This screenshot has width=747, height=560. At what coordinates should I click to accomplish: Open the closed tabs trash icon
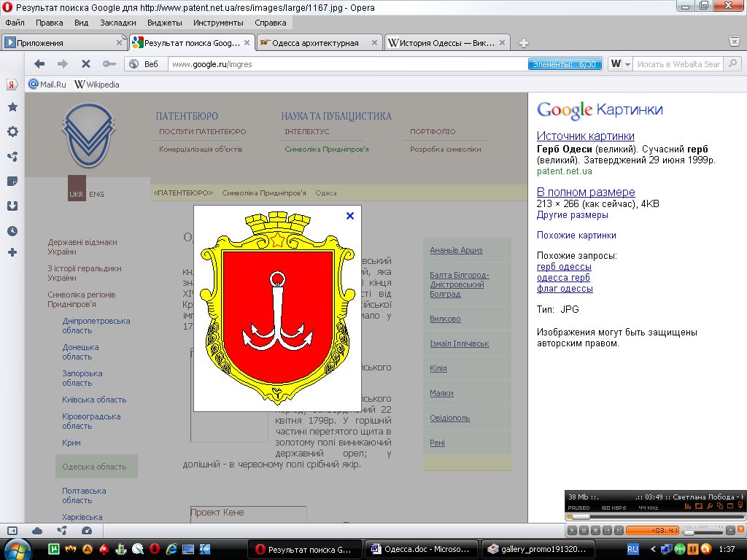[x=735, y=42]
